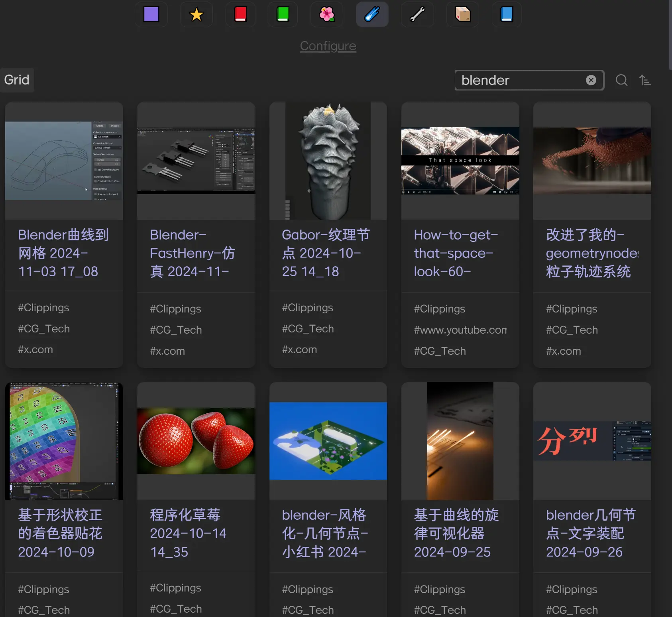Open the Grid view selector
Screen dimensions: 672x617
[17, 80]
